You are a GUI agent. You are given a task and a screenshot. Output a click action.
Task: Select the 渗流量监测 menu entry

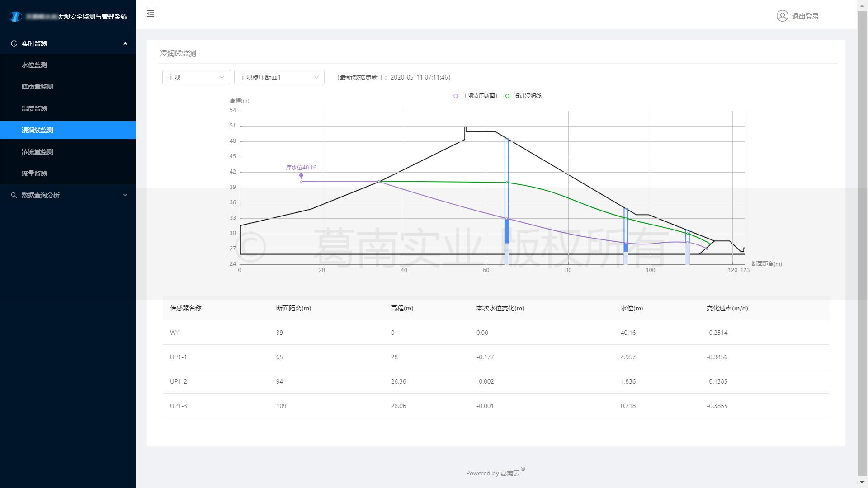coord(38,152)
